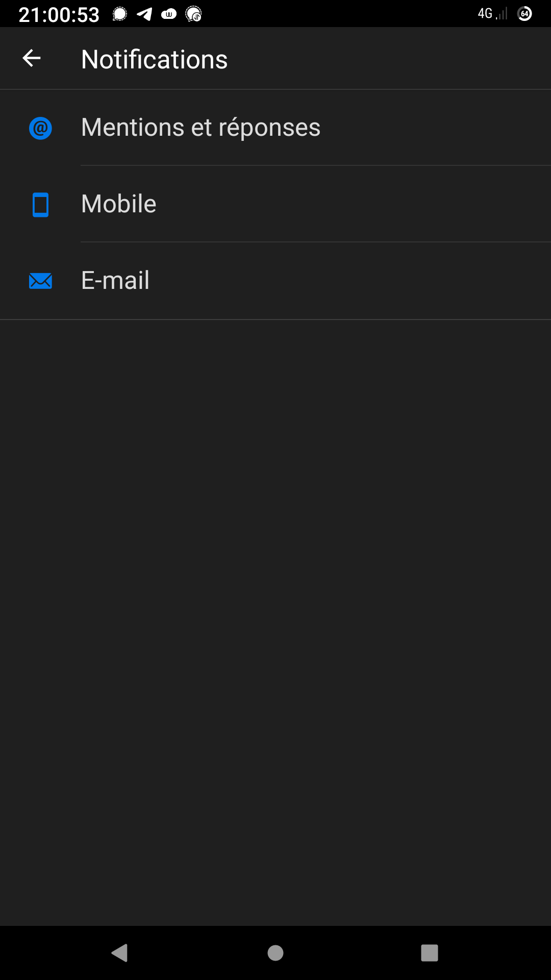Tap the Notifications page title
Viewport: 551px width, 980px height.
pos(154,59)
